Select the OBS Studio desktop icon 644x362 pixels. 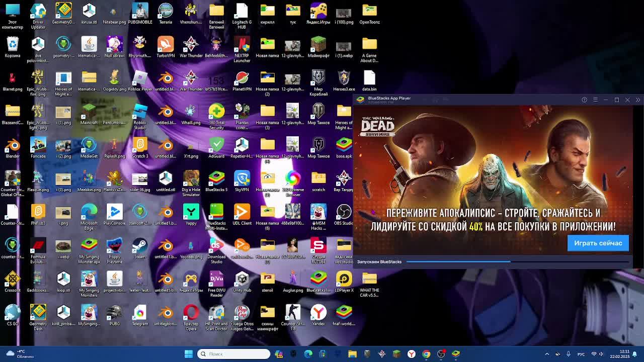click(344, 215)
